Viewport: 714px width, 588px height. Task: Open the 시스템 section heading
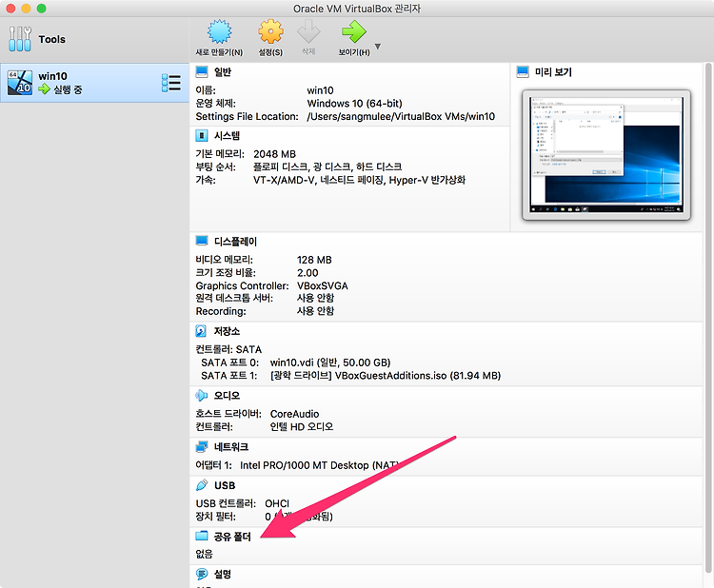pyautogui.click(x=227, y=136)
